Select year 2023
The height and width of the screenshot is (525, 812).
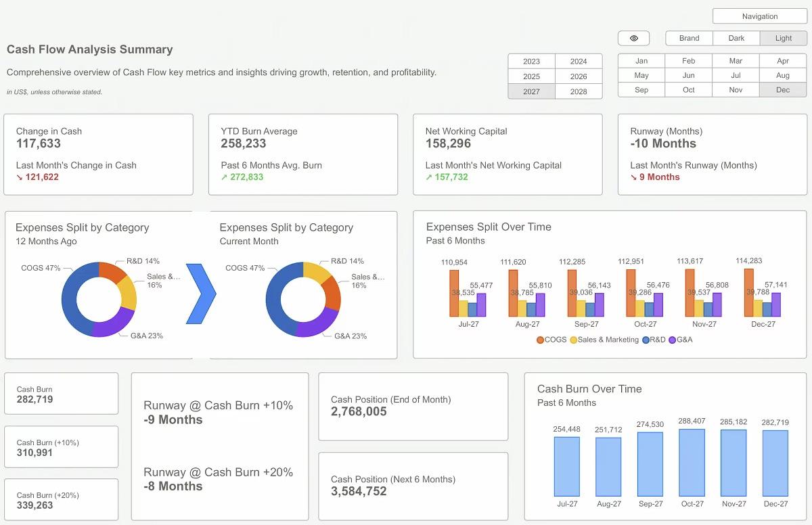click(532, 61)
